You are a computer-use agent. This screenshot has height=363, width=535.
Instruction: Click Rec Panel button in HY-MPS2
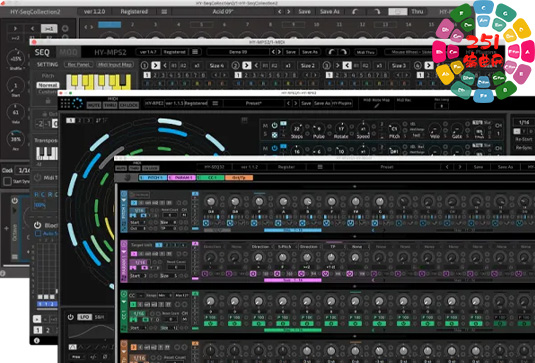click(x=78, y=64)
